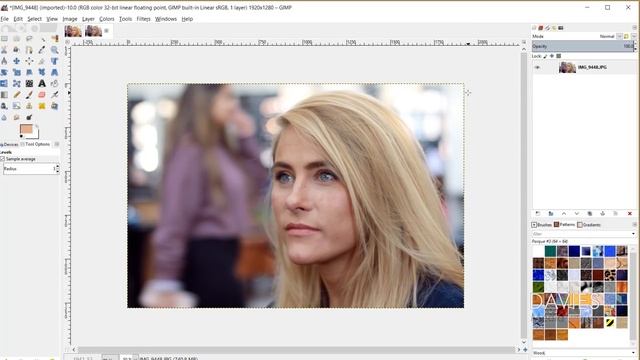This screenshot has height=360, width=640.
Task: Select the Scissors Select tool
Action: click(x=4, y=50)
